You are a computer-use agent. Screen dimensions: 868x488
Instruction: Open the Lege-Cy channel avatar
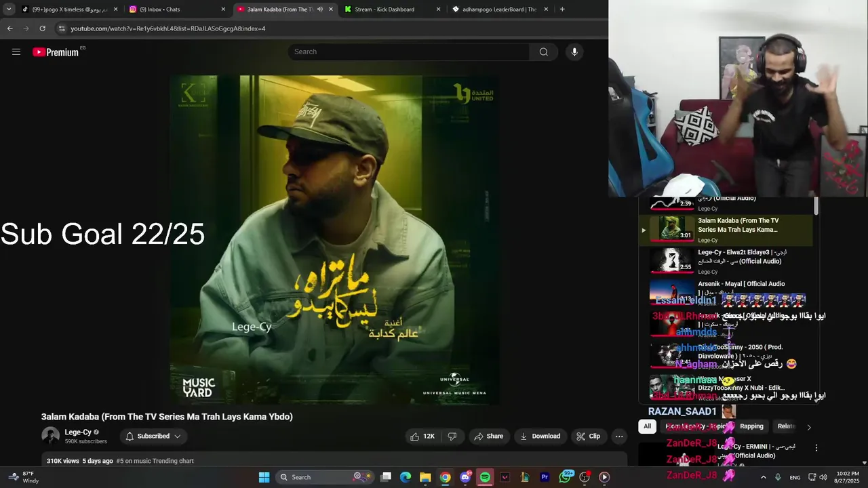[50, 436]
